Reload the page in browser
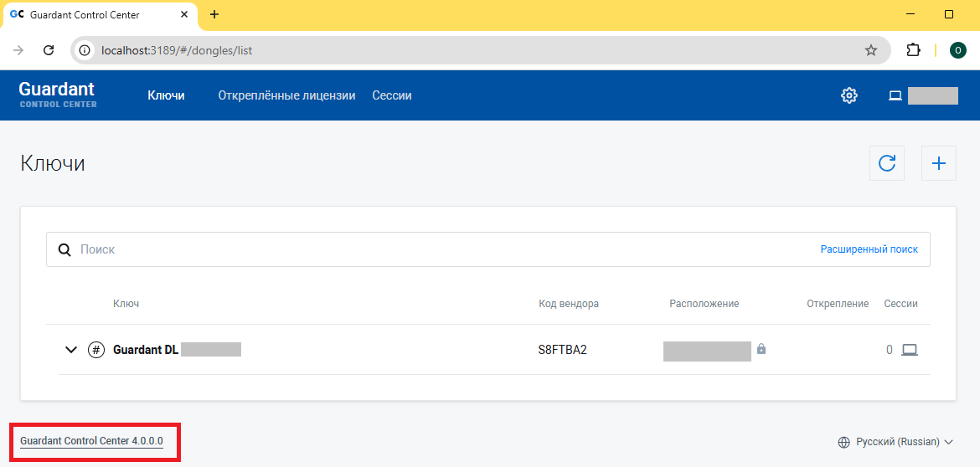 pyautogui.click(x=49, y=50)
